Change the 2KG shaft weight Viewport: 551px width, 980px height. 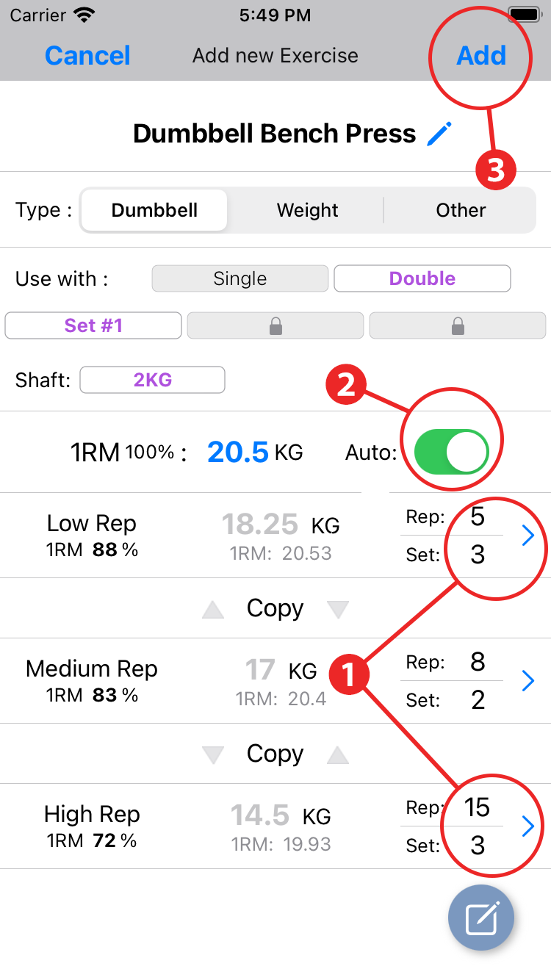tap(152, 380)
